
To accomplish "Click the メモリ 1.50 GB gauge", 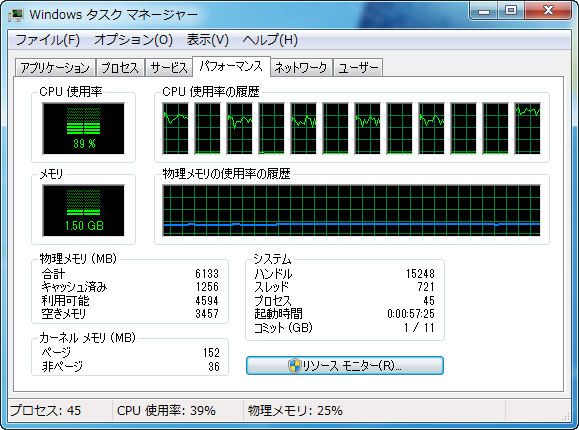I will pyautogui.click(x=83, y=210).
